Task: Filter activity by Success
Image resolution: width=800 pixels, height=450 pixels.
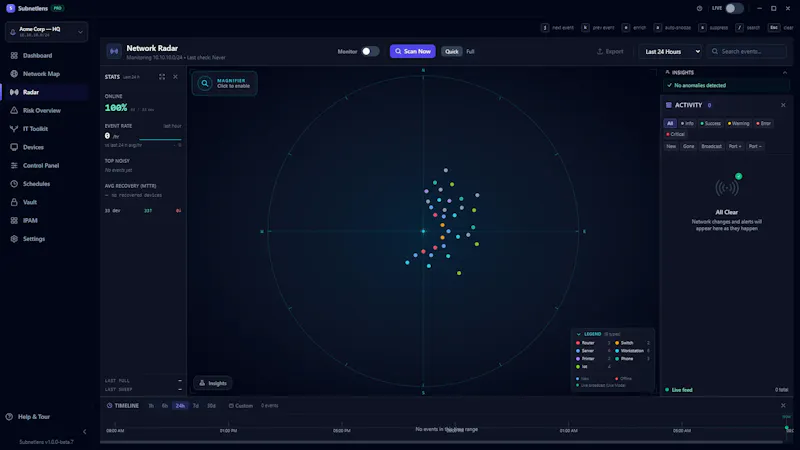Action: pos(711,123)
